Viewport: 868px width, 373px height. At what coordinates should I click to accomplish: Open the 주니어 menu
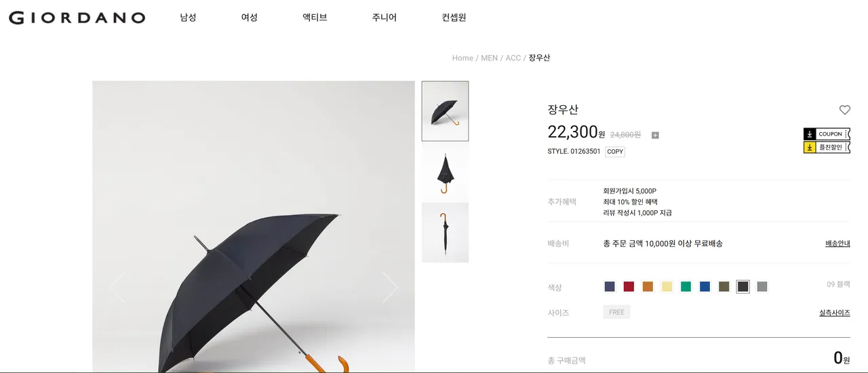384,18
